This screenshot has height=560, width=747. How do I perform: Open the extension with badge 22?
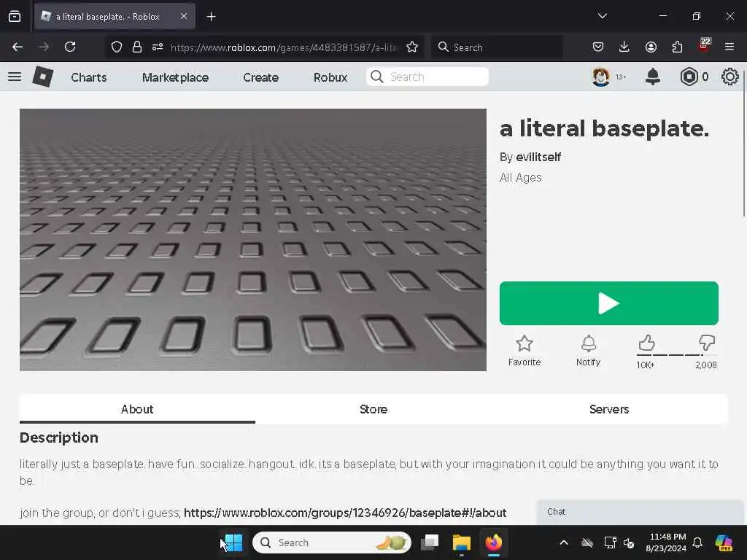704,46
